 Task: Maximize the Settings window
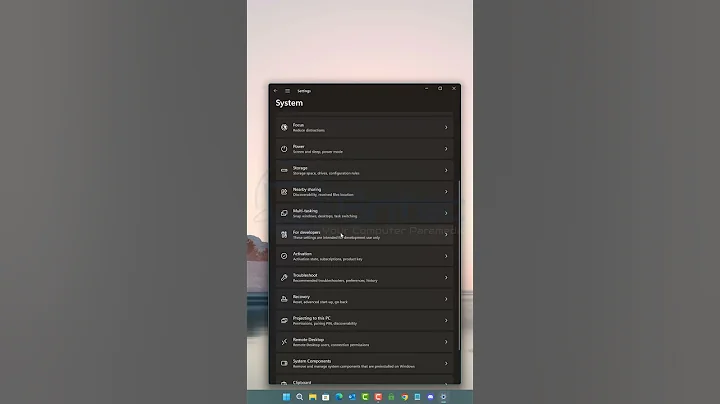[x=440, y=89]
